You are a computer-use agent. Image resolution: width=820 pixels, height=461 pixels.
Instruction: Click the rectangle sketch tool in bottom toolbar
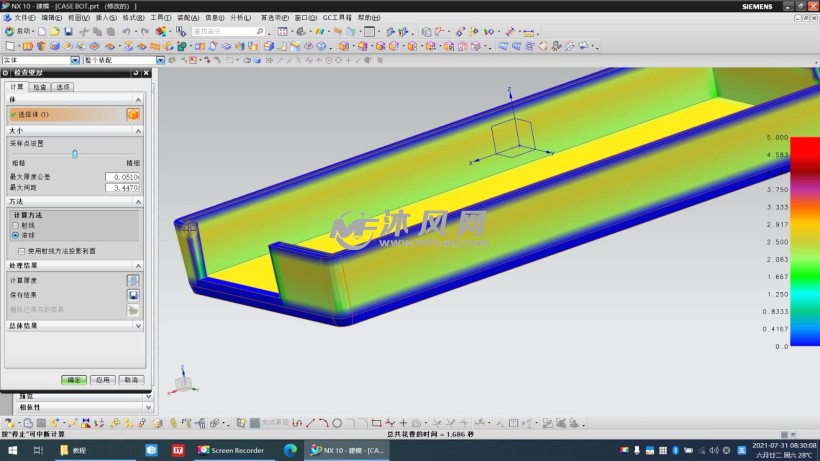coord(377,423)
